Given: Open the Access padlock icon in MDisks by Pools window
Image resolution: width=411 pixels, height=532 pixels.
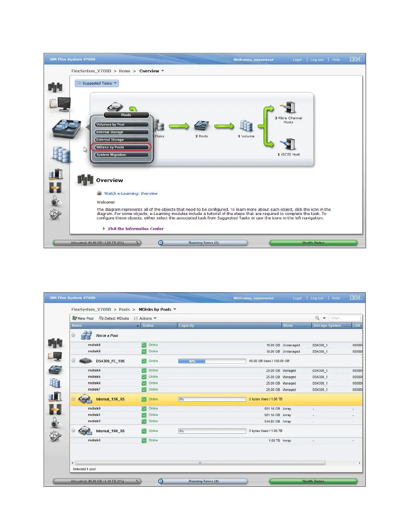Looking at the screenshot, I should point(56,423).
